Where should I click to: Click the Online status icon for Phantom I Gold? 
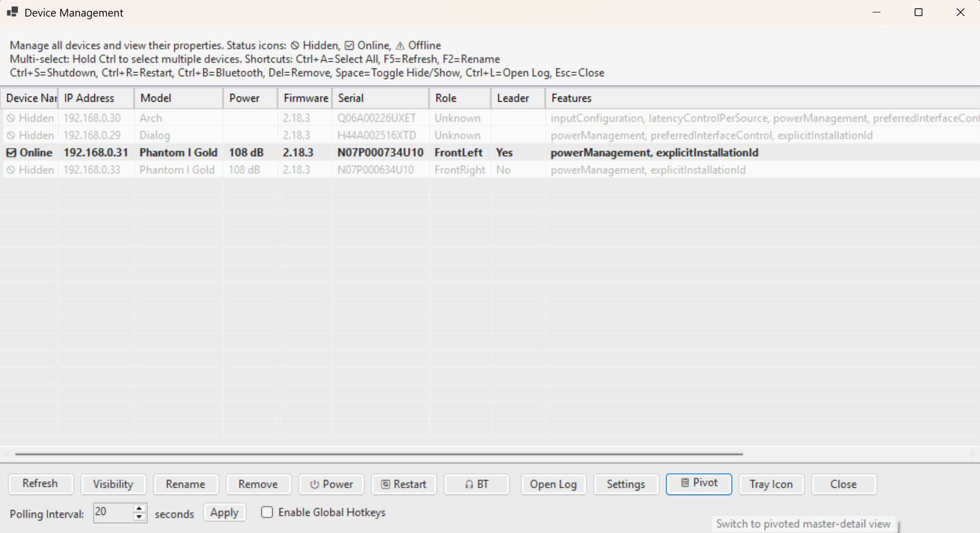(11, 153)
